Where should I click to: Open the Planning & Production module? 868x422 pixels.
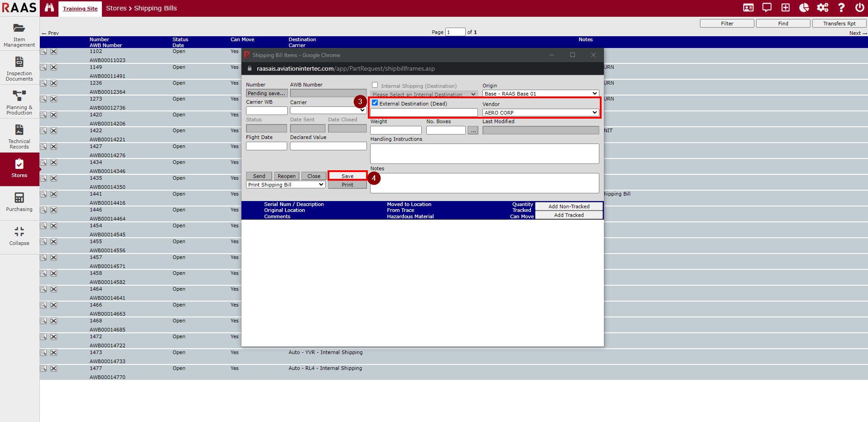pyautogui.click(x=19, y=103)
